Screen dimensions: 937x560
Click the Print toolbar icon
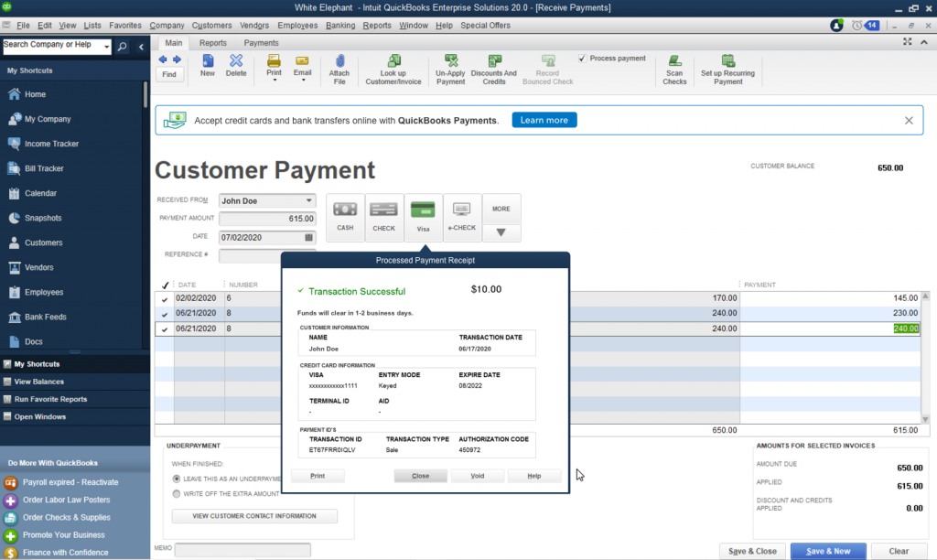pyautogui.click(x=274, y=65)
